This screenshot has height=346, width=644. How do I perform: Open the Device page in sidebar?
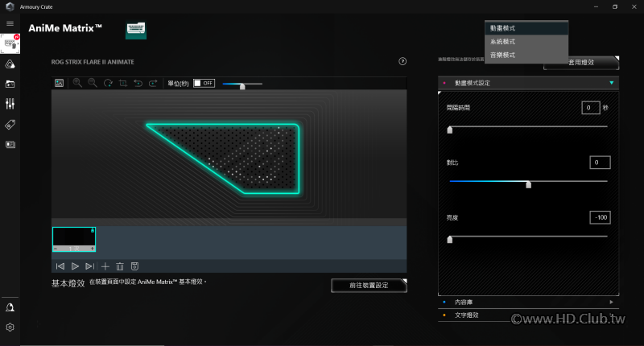click(x=10, y=44)
